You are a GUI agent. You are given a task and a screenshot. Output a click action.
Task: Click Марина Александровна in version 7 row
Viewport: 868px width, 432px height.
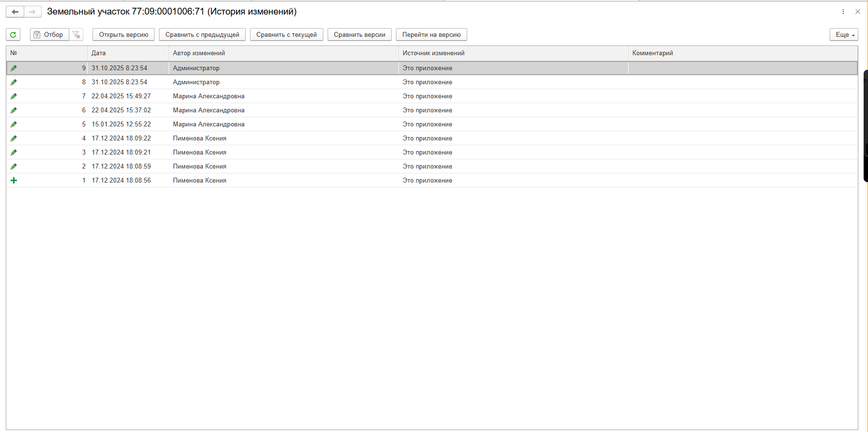pyautogui.click(x=209, y=96)
